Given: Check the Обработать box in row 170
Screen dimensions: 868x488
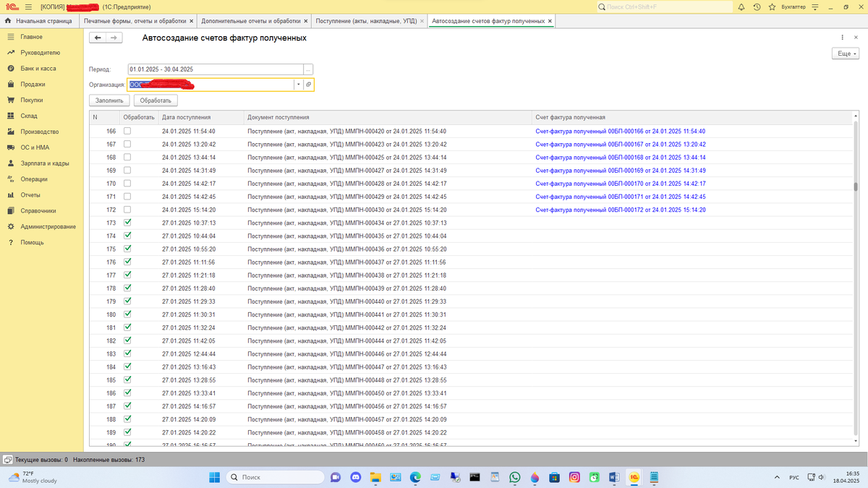Looking at the screenshot, I should coord(127,184).
